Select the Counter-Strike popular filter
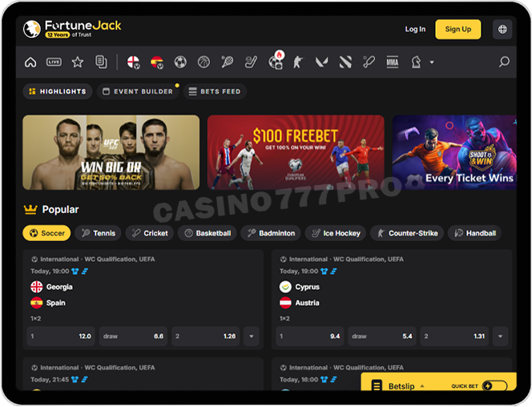Screen dimensions: 532x407 tap(407, 233)
